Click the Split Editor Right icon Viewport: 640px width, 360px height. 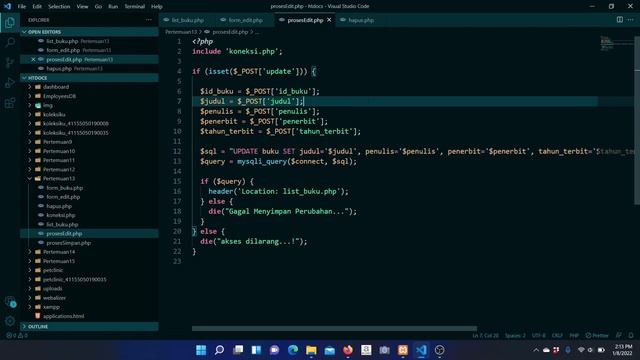click(620, 20)
